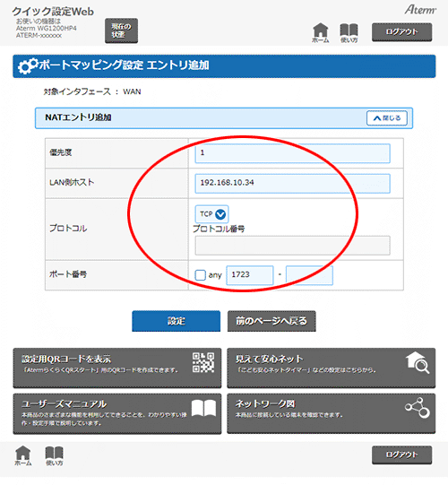The width and height of the screenshot is (448, 485).
Task: Click the LAN側ホスト address field
Action: point(292,183)
